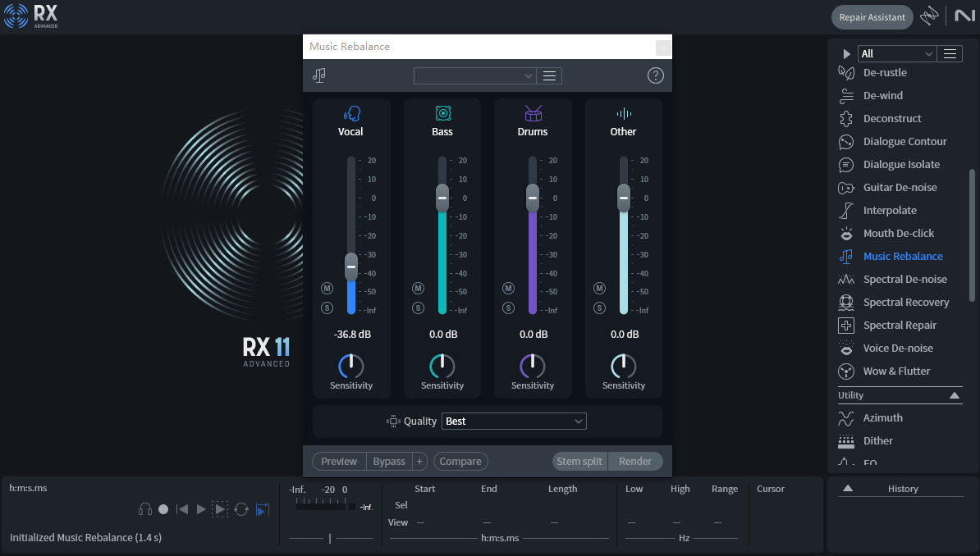The width and height of the screenshot is (980, 556).
Task: Open the Spectral Recovery module
Action: (894, 303)
